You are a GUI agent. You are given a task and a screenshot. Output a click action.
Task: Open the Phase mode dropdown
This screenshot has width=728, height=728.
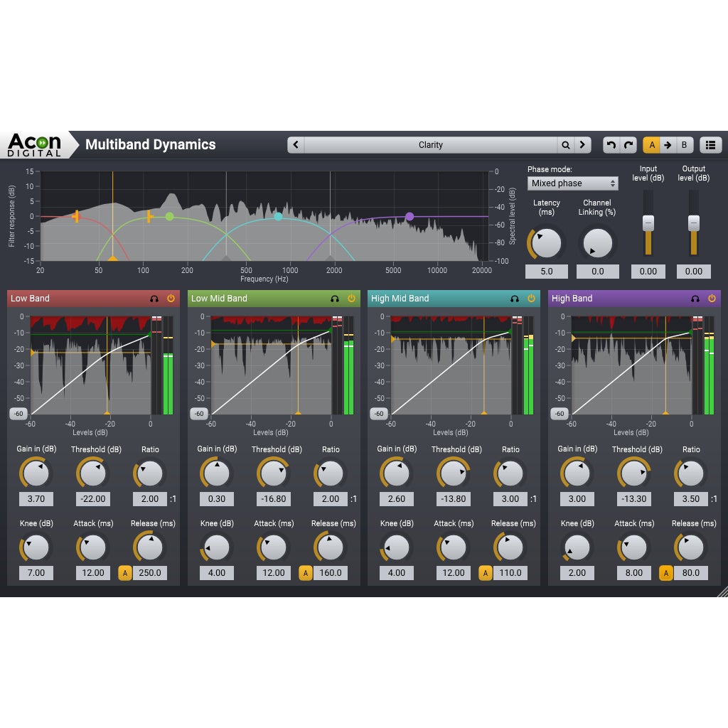pos(572,183)
